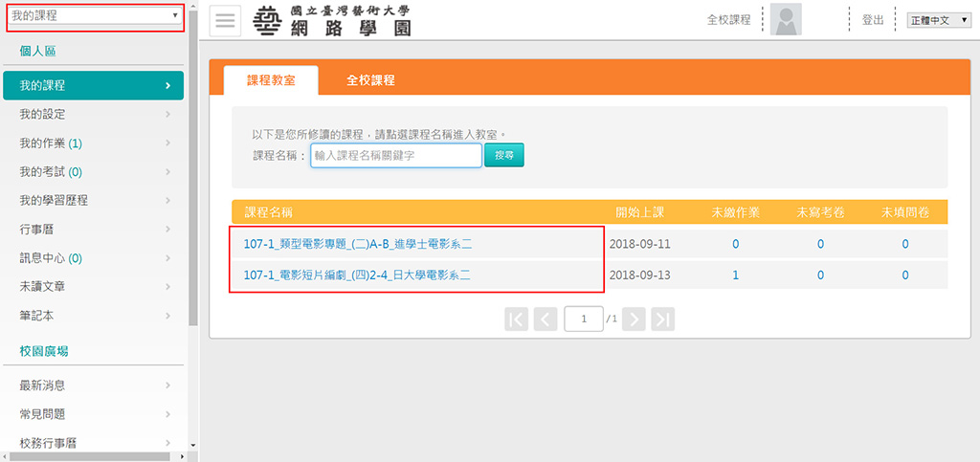
Task: Click the 登出 logout link
Action: tap(873, 20)
